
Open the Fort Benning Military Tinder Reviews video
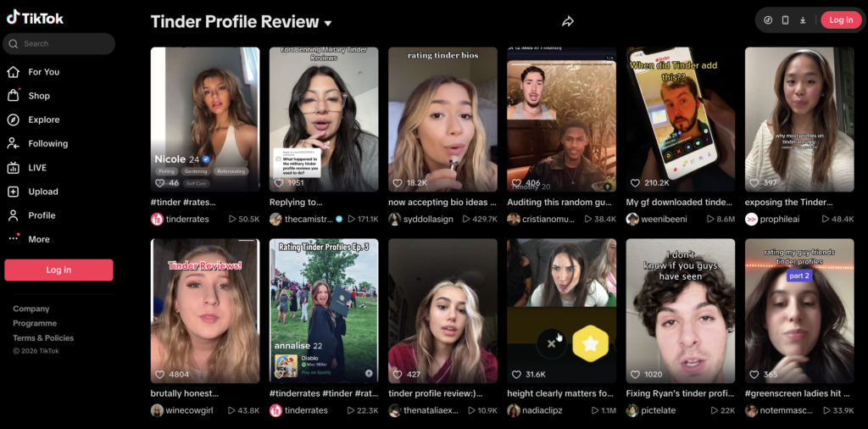pos(324,119)
